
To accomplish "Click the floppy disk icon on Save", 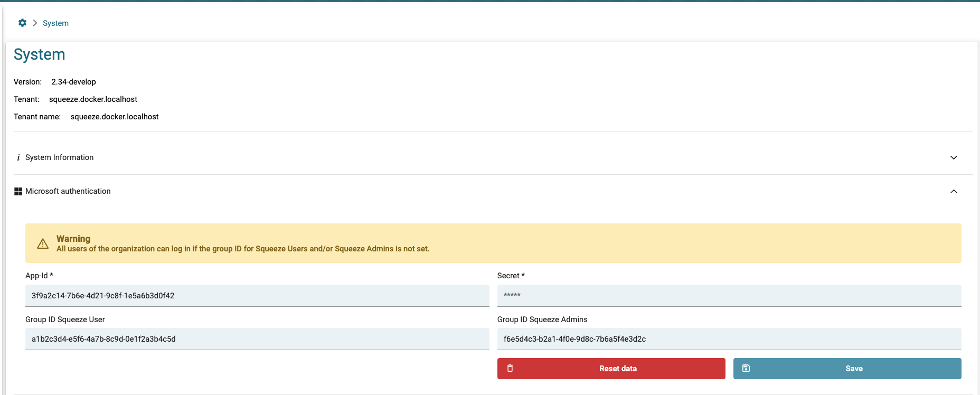I will pos(746,368).
